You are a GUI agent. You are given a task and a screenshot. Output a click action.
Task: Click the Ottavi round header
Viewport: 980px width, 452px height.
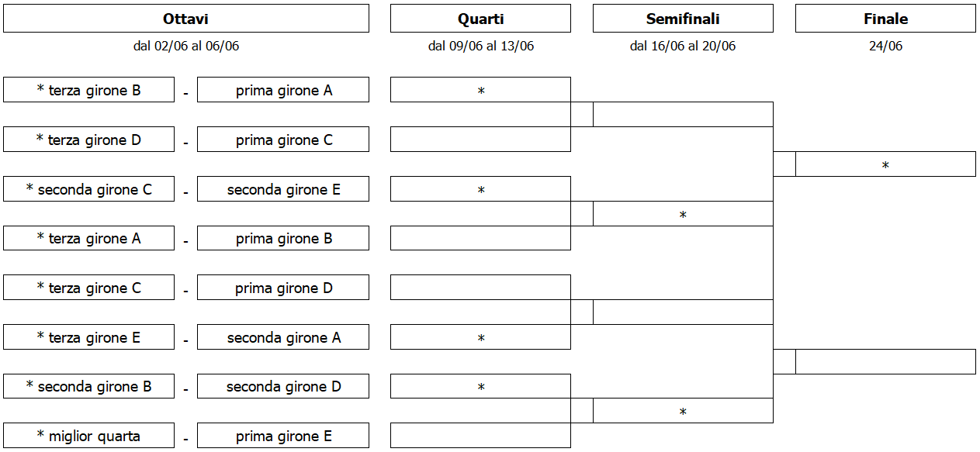(185, 19)
